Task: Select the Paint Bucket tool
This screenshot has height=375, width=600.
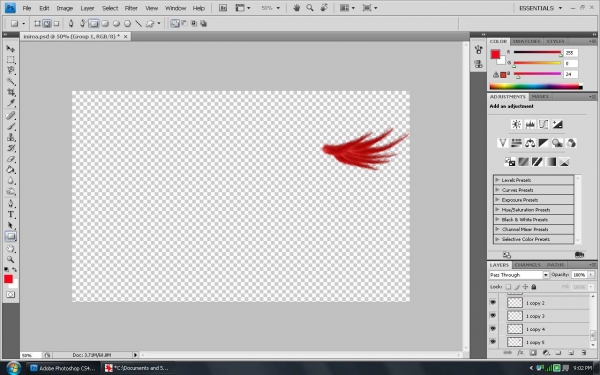Action: (11, 170)
